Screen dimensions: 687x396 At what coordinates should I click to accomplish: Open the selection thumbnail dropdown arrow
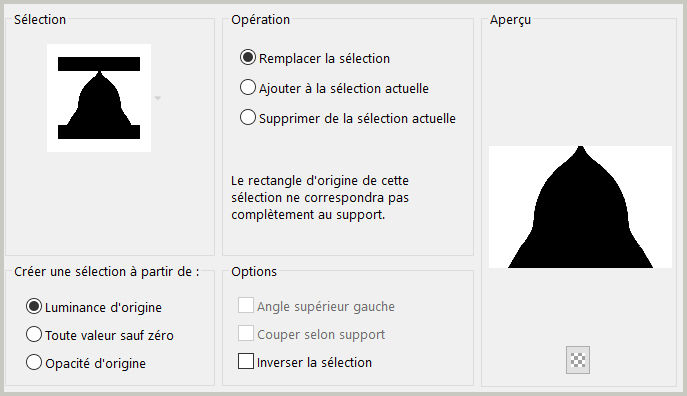[x=158, y=98]
